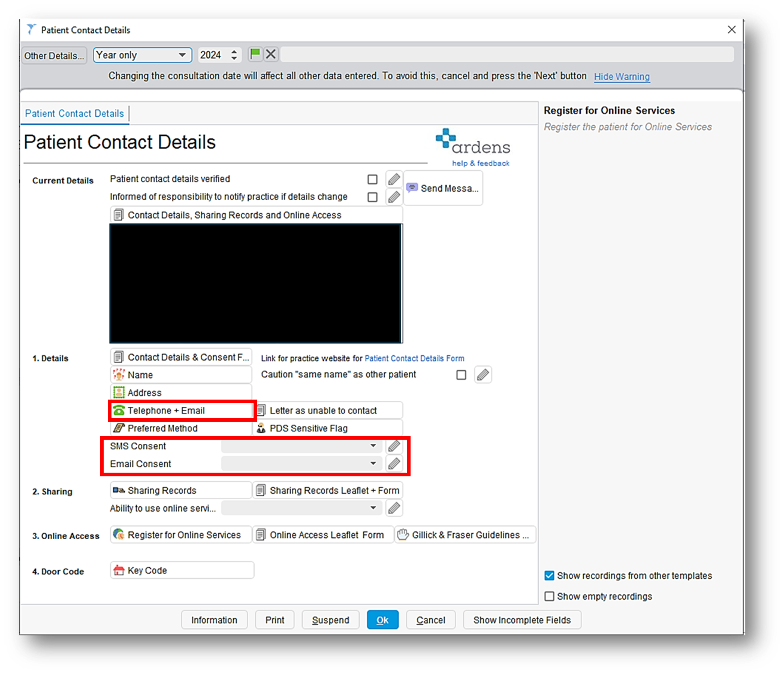
Task: Click the Ok button
Action: (x=382, y=620)
